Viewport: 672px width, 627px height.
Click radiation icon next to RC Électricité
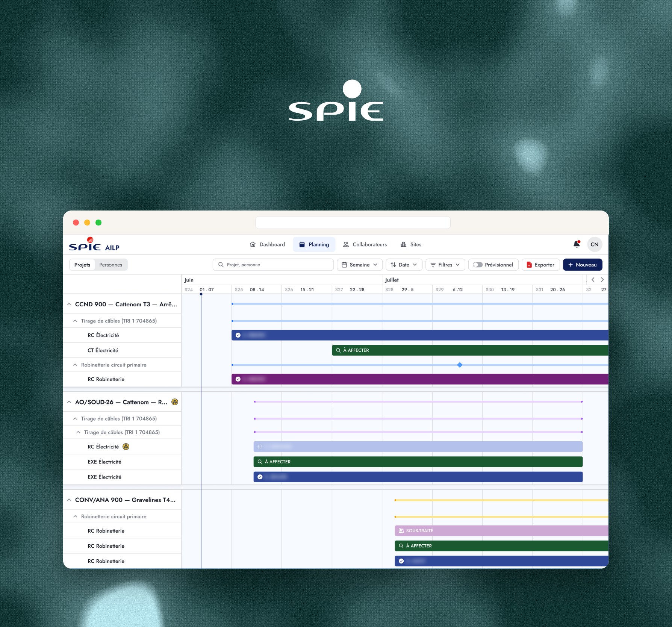pos(126,447)
